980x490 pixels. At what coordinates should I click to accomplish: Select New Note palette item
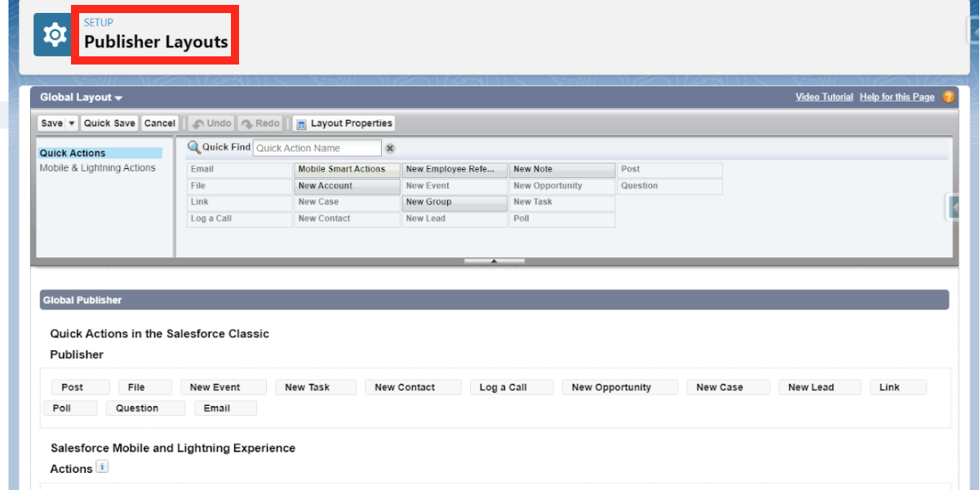pos(562,170)
